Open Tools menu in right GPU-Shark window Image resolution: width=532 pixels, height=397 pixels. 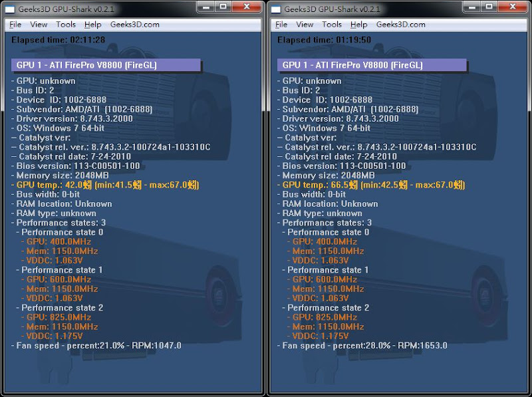[332, 25]
